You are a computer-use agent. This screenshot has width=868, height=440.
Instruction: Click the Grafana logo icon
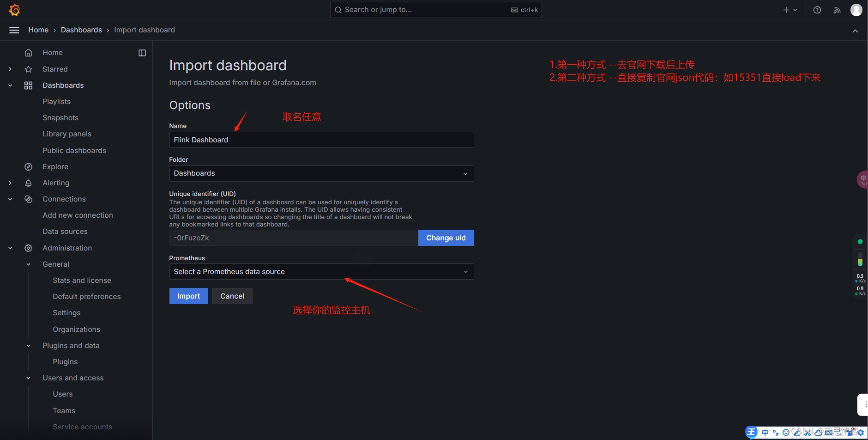[14, 10]
